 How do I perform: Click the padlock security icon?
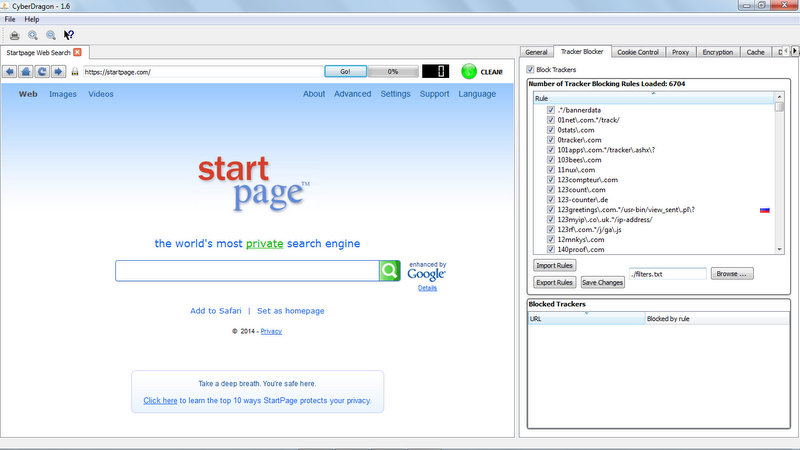[75, 72]
